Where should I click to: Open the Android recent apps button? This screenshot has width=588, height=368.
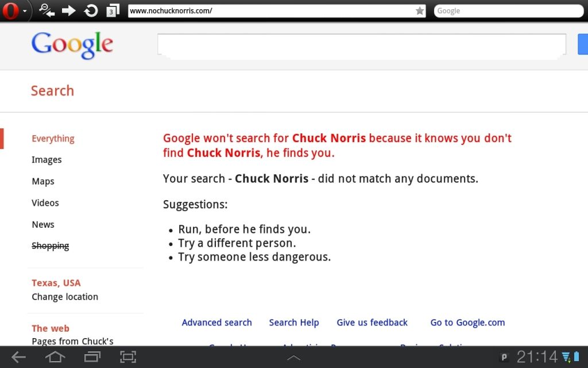pyautogui.click(x=92, y=357)
